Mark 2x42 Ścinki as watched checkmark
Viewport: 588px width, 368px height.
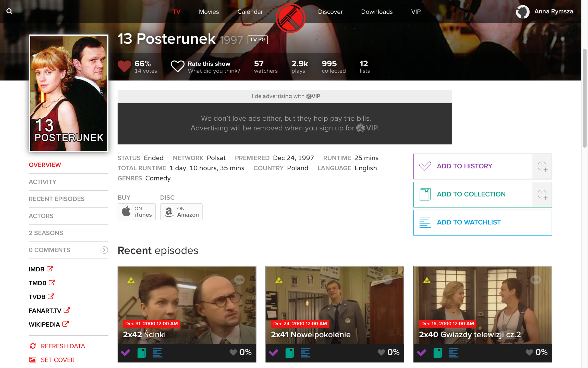(x=126, y=353)
